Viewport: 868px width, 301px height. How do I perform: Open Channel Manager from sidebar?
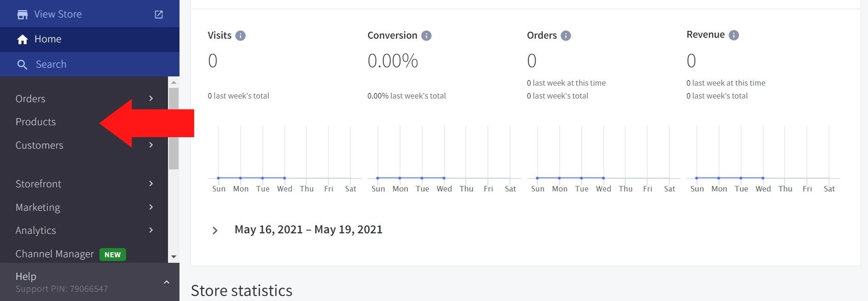pos(55,254)
